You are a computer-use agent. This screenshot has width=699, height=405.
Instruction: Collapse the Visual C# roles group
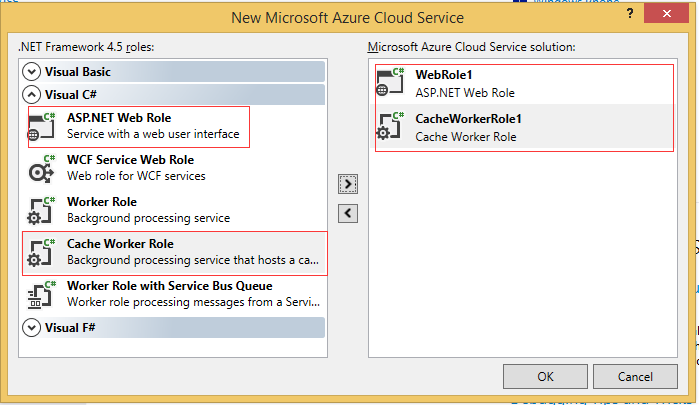coord(31,95)
